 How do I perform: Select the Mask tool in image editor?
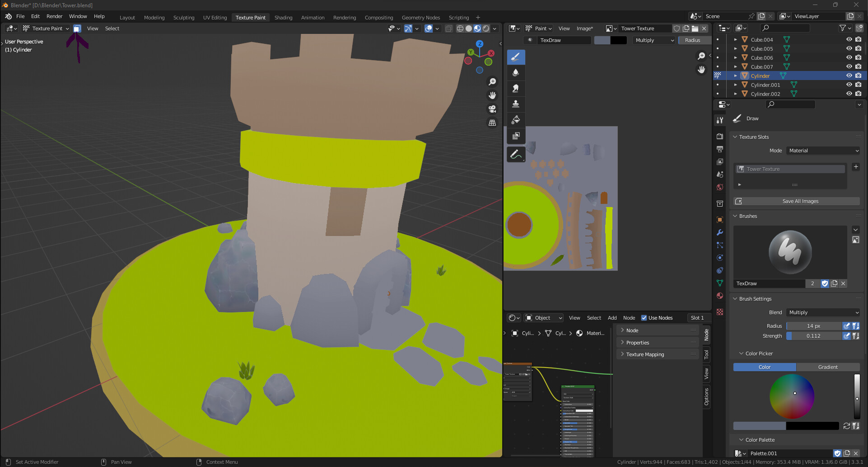coord(516,136)
